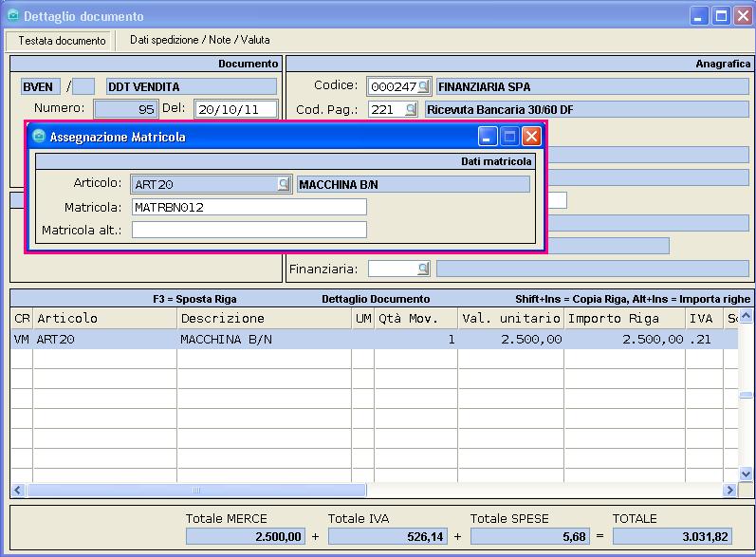Minimize the Assegnazione Matricola dialog
The width and height of the screenshot is (756, 557).
(x=487, y=137)
